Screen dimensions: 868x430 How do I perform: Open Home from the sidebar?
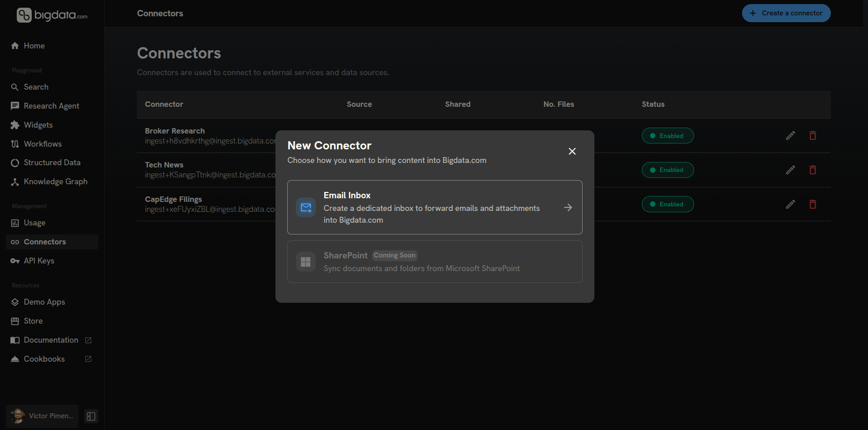pyautogui.click(x=52, y=46)
